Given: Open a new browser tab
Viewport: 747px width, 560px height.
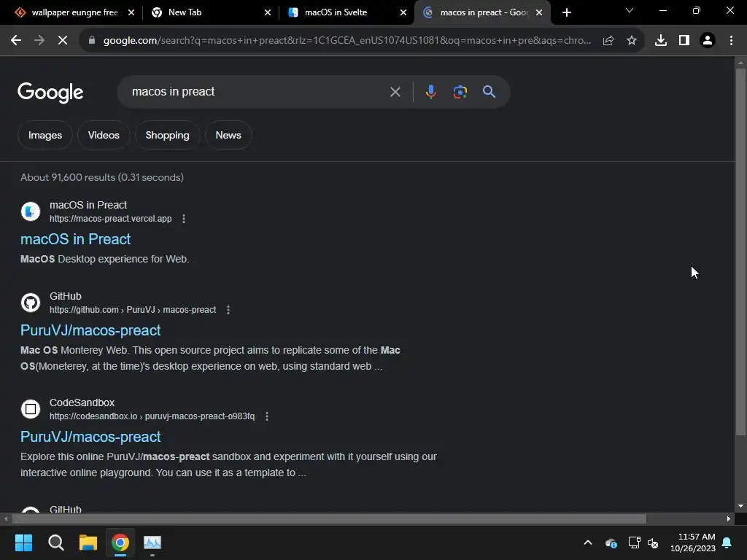Looking at the screenshot, I should pyautogui.click(x=566, y=12).
